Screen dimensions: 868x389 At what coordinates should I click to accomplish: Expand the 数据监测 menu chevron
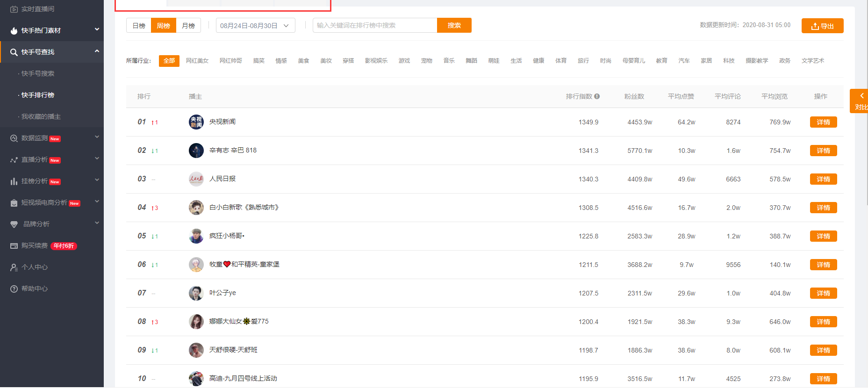tap(97, 137)
